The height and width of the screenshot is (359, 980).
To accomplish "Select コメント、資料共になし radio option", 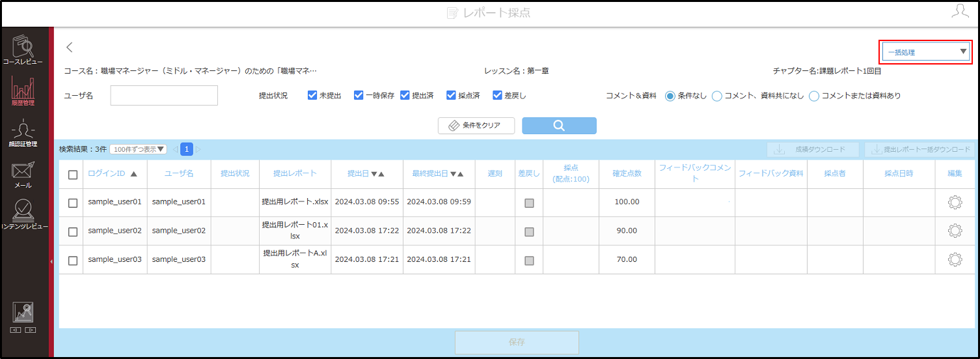I will 717,96.
